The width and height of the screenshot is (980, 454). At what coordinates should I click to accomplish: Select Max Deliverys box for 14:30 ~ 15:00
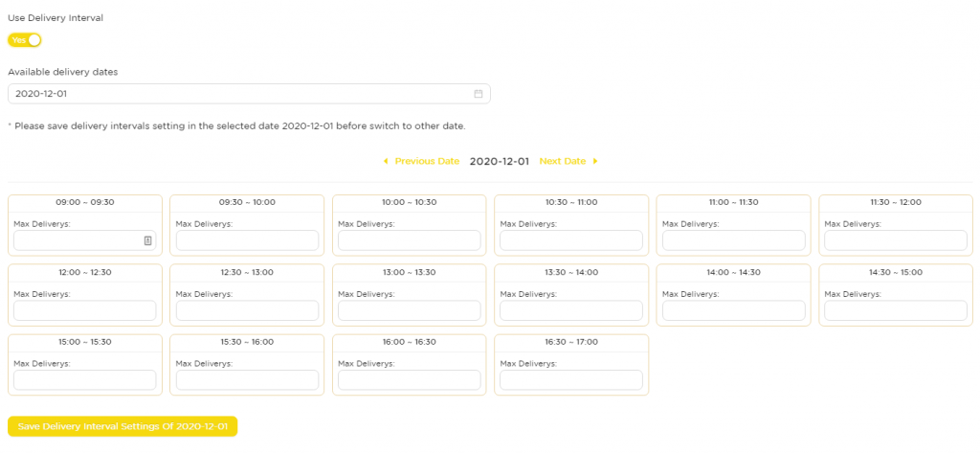point(896,310)
